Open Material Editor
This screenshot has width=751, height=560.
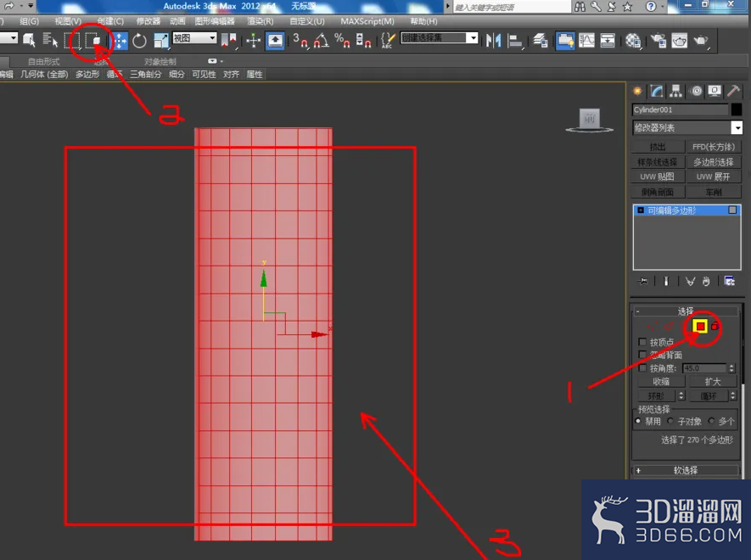click(x=633, y=41)
